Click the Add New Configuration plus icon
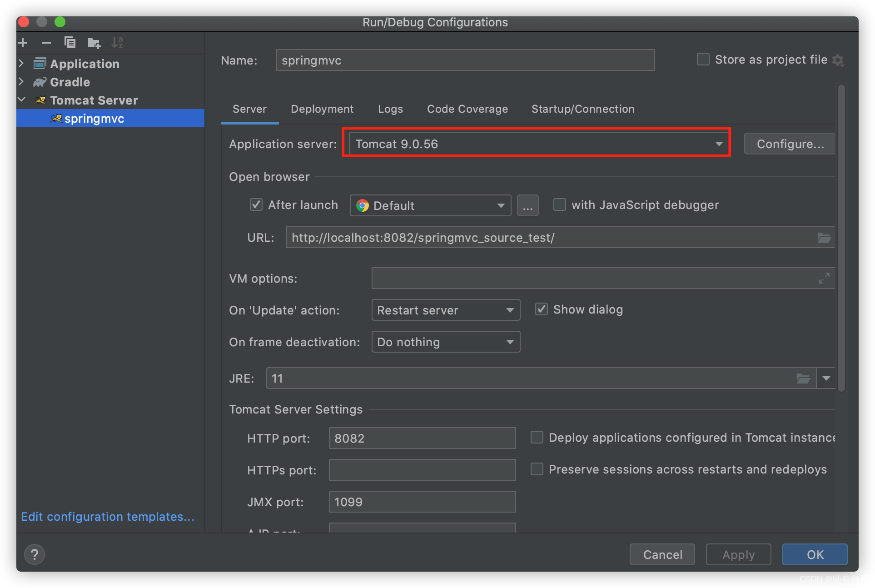This screenshot has width=875, height=588. (x=23, y=43)
